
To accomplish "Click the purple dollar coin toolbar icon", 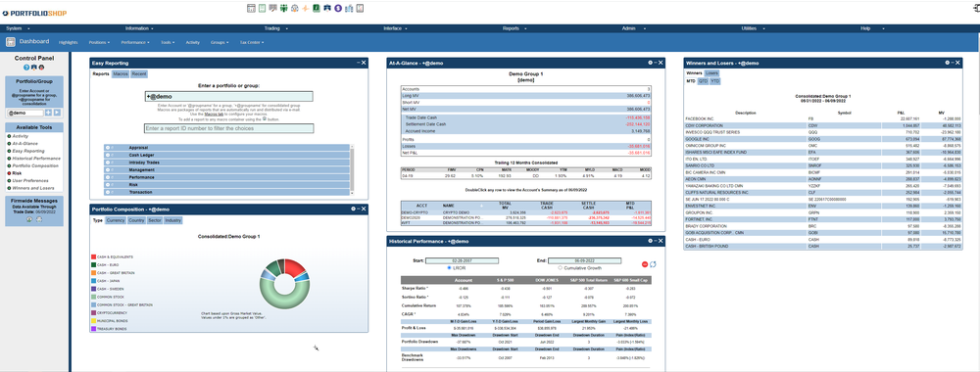I will click(x=338, y=9).
